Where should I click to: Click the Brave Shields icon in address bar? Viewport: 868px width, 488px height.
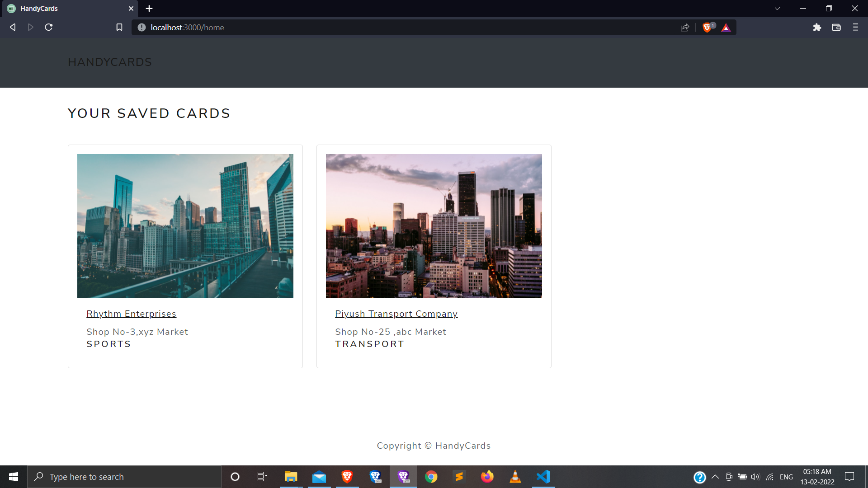click(707, 28)
